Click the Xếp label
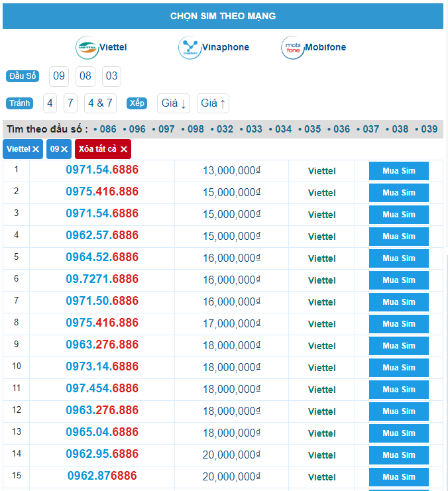 click(x=137, y=103)
